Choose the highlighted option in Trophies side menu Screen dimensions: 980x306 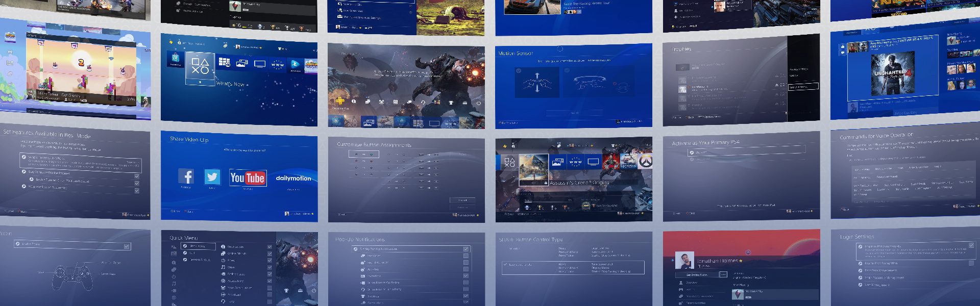point(803,87)
